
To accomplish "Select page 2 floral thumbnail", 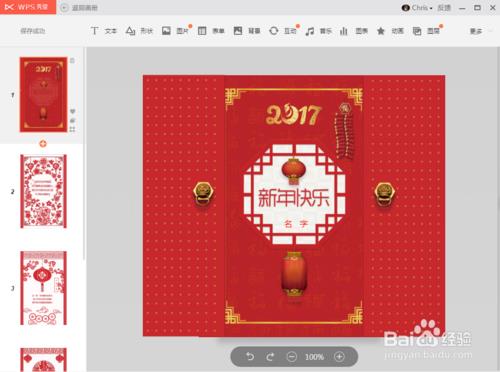I will pyautogui.click(x=43, y=191).
